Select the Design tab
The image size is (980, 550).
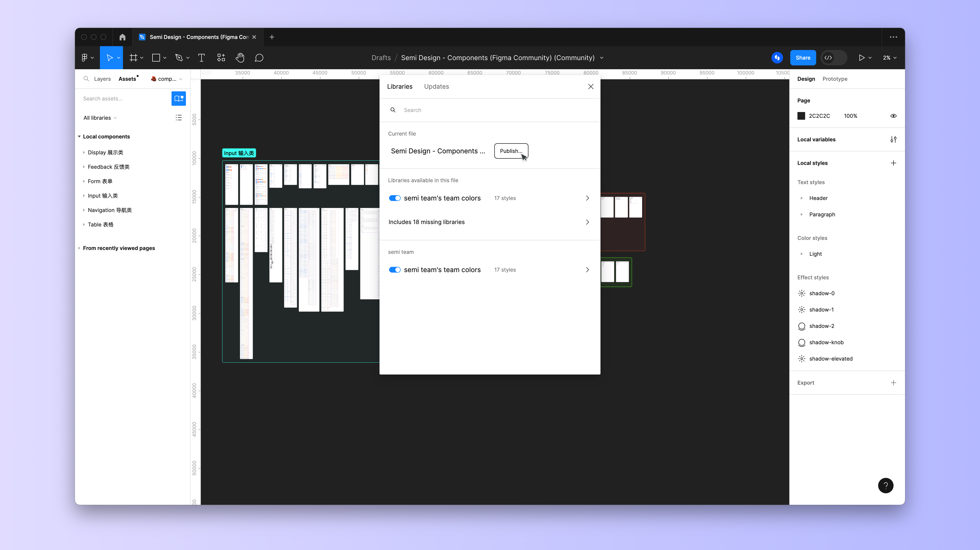806,79
